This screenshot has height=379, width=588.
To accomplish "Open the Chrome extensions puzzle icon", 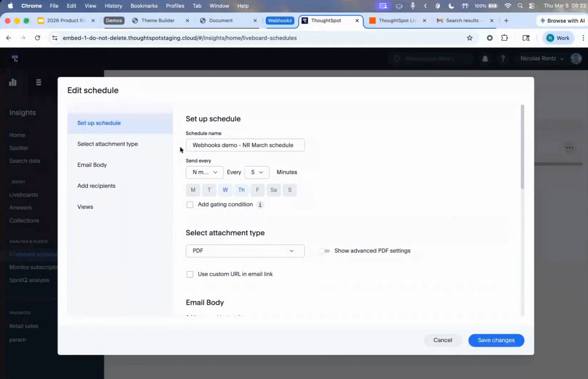I will pyautogui.click(x=504, y=38).
